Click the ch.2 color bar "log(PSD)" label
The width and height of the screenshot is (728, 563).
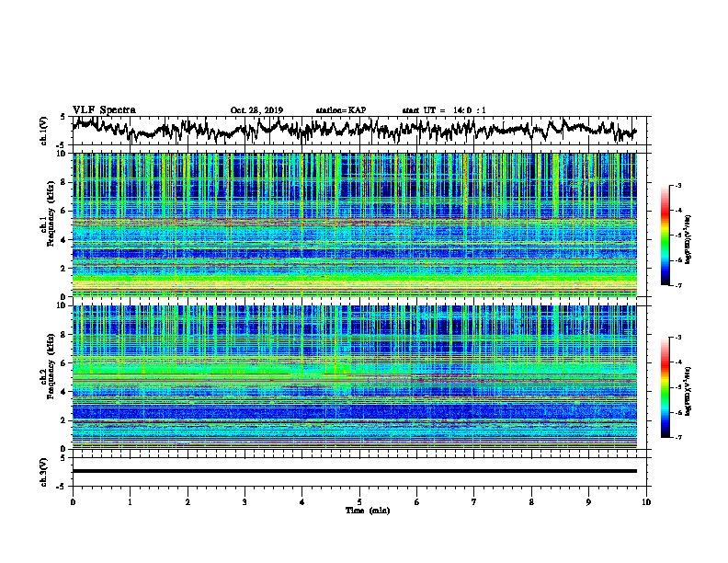click(x=688, y=391)
